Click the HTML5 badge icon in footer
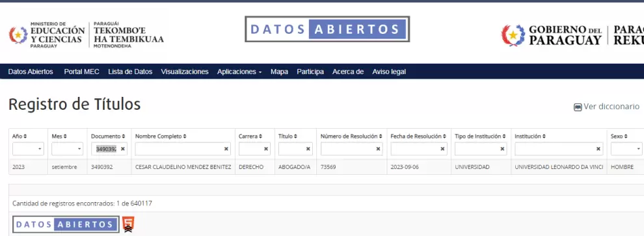644x236 pixels. [x=128, y=224]
